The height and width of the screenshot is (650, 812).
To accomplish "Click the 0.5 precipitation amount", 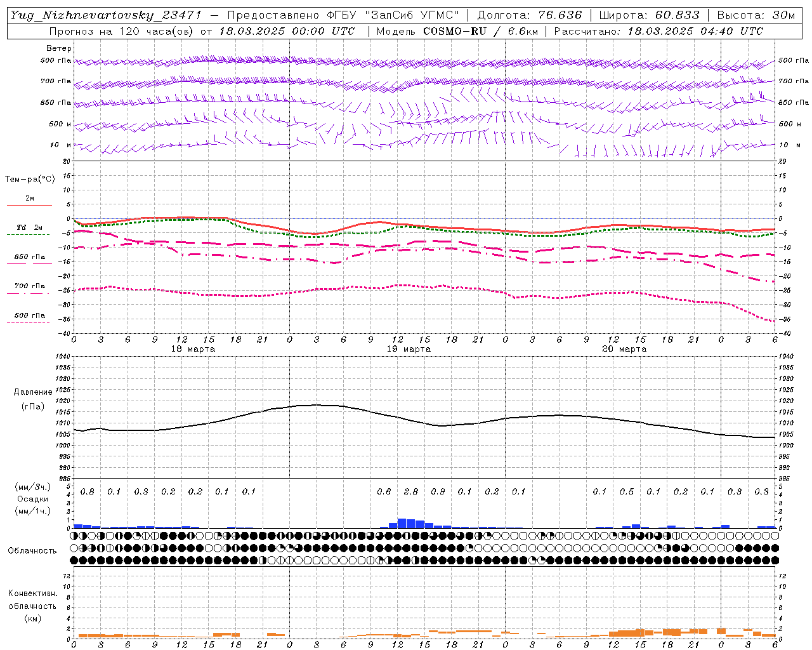I will tap(627, 491).
